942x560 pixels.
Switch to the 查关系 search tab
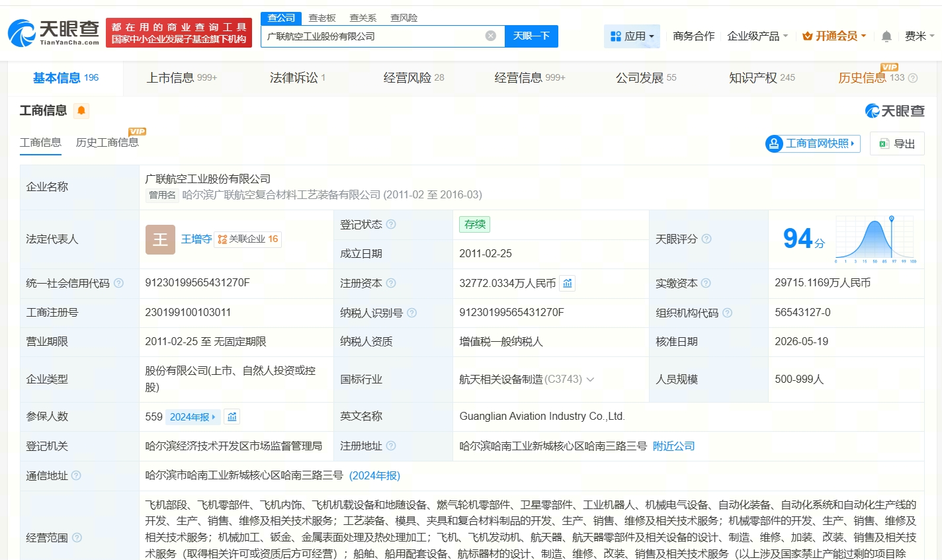pos(363,18)
